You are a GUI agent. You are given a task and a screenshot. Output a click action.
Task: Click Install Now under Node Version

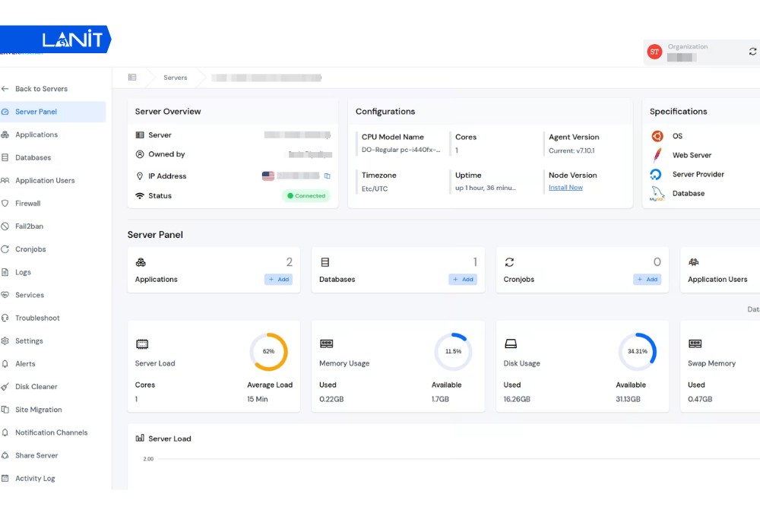click(x=565, y=188)
